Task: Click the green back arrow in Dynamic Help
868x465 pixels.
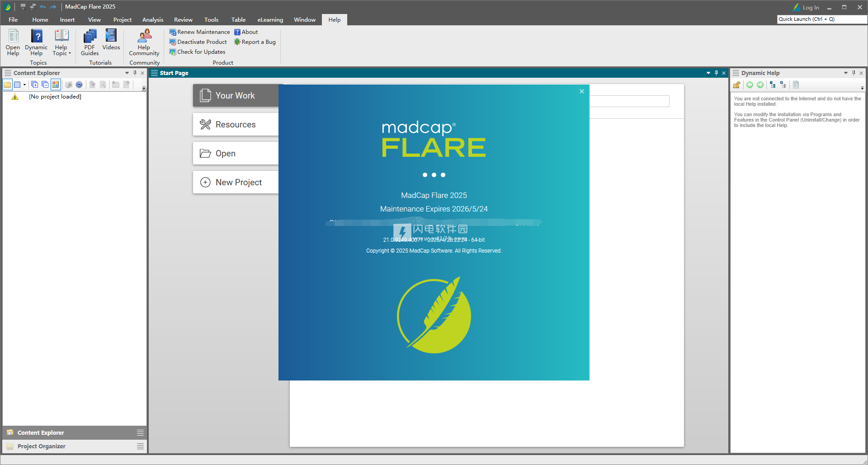Action: (750, 85)
